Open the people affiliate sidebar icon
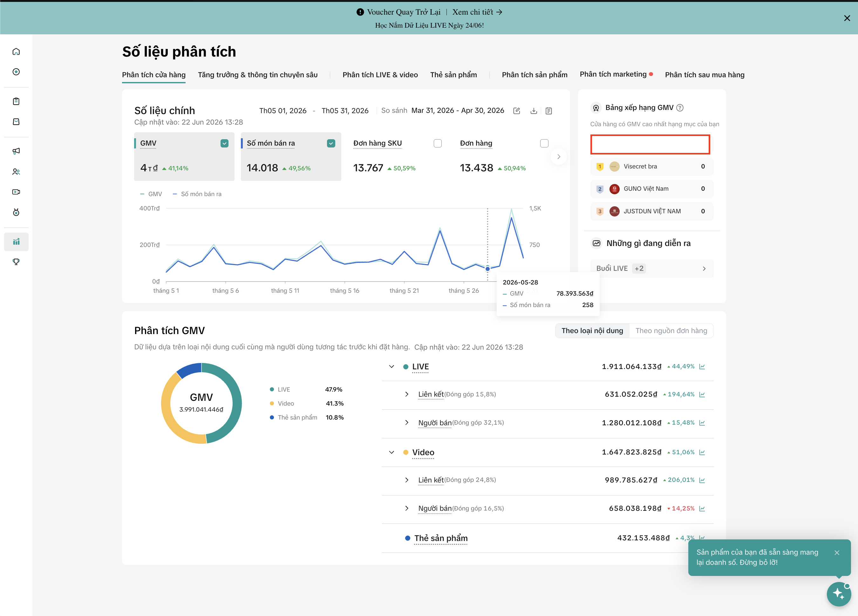858x616 pixels. (x=16, y=172)
